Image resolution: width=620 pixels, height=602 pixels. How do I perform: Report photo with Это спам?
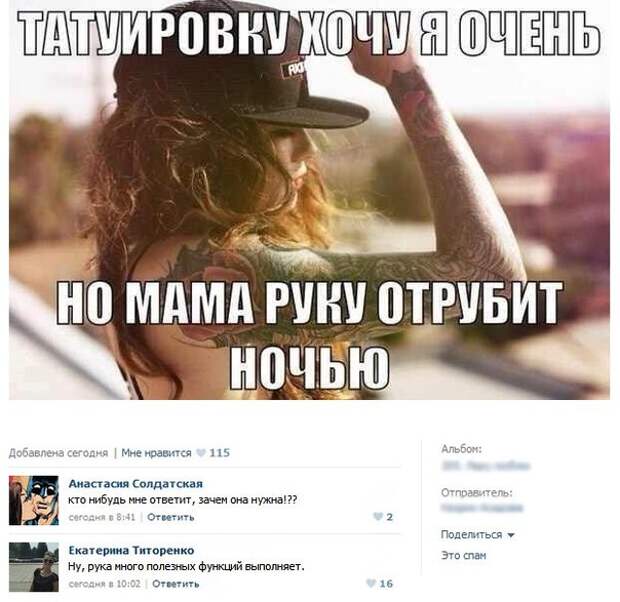pyautogui.click(x=463, y=555)
